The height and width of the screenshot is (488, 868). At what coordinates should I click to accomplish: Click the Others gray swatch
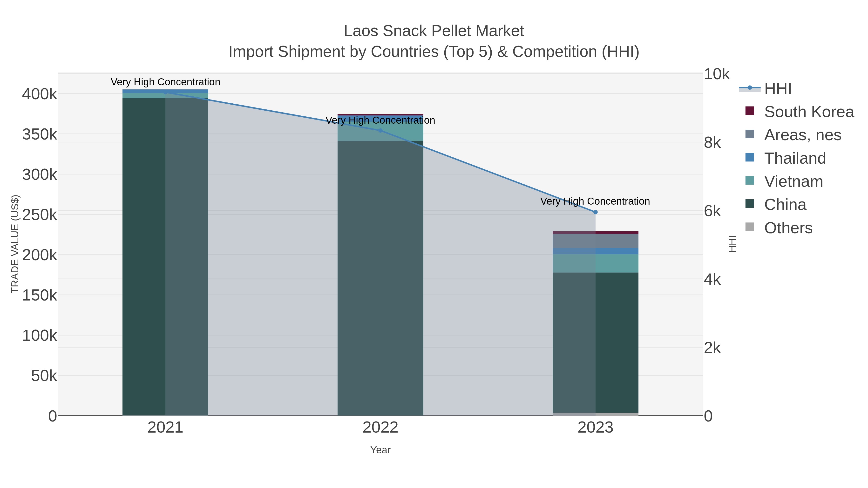750,227
